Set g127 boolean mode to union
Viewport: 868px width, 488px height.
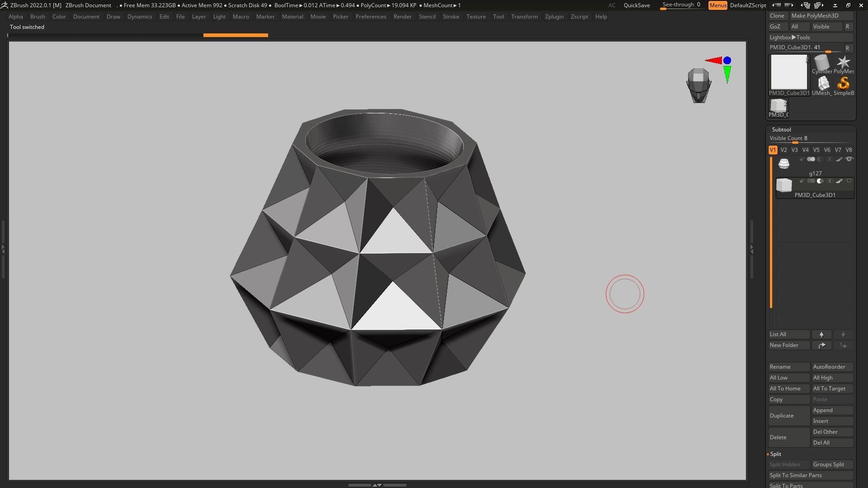pyautogui.click(x=811, y=159)
